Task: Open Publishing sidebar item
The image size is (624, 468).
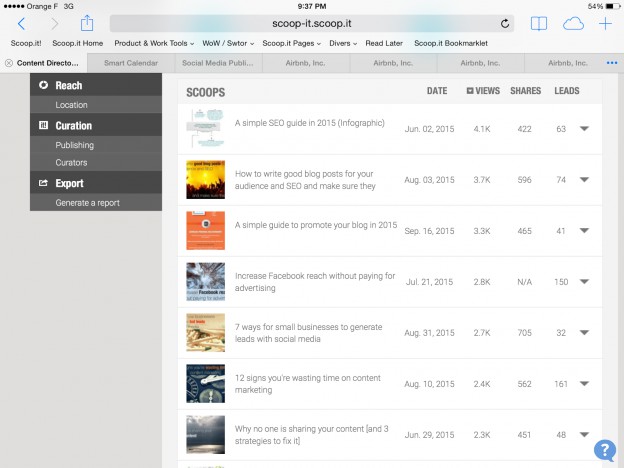Action: 96,145
